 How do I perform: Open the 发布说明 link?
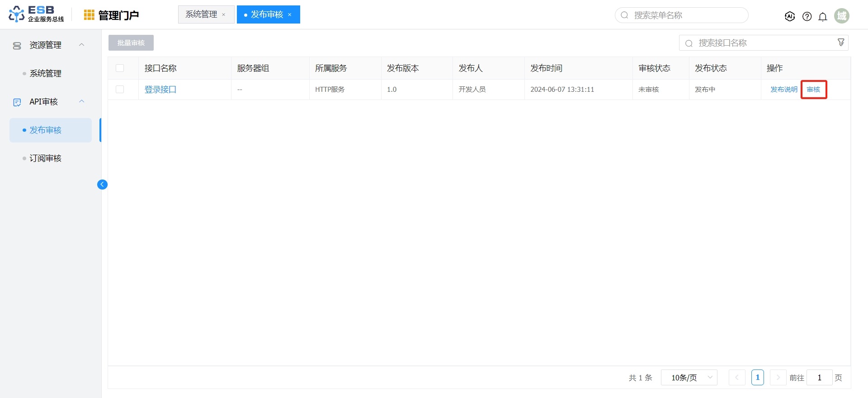[x=783, y=90]
